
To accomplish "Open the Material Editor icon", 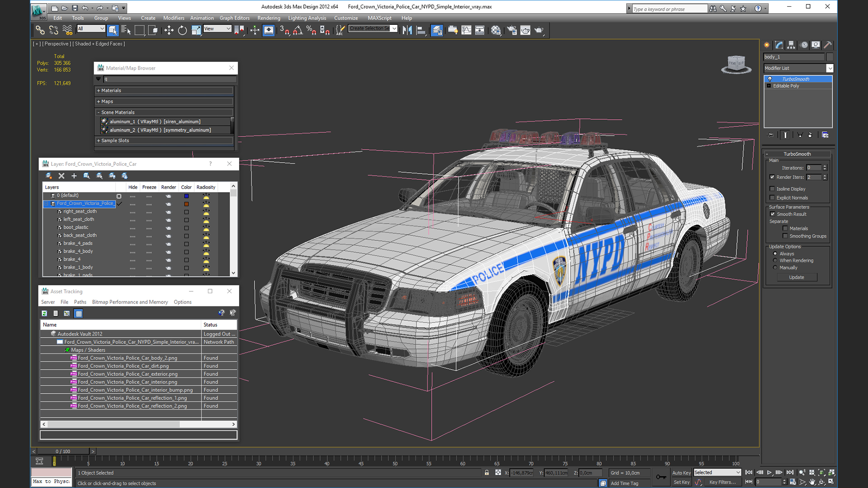I will (496, 30).
